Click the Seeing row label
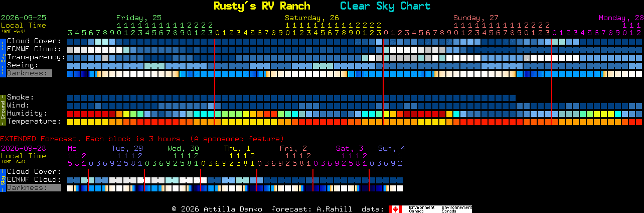Viewport: 644px width, 213px height. coord(23,65)
